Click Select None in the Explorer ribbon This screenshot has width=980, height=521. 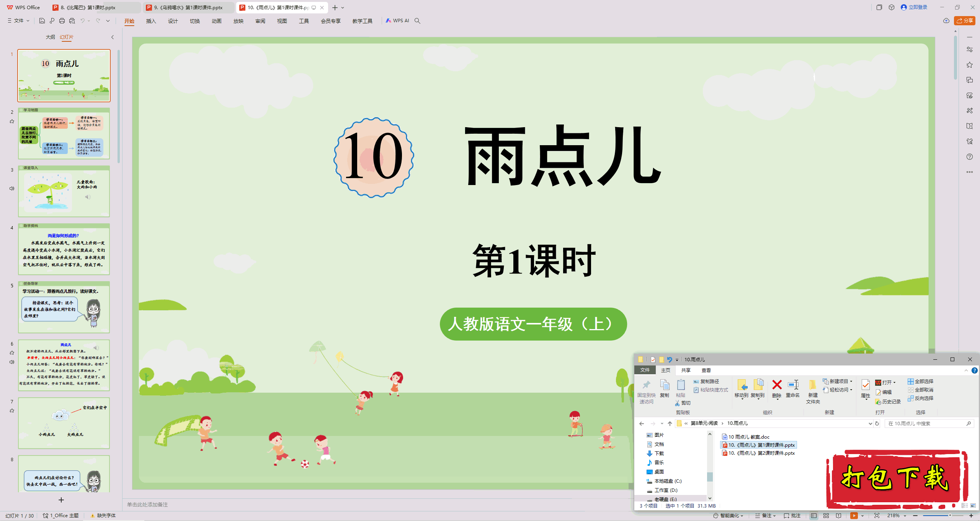pyautogui.click(x=920, y=390)
